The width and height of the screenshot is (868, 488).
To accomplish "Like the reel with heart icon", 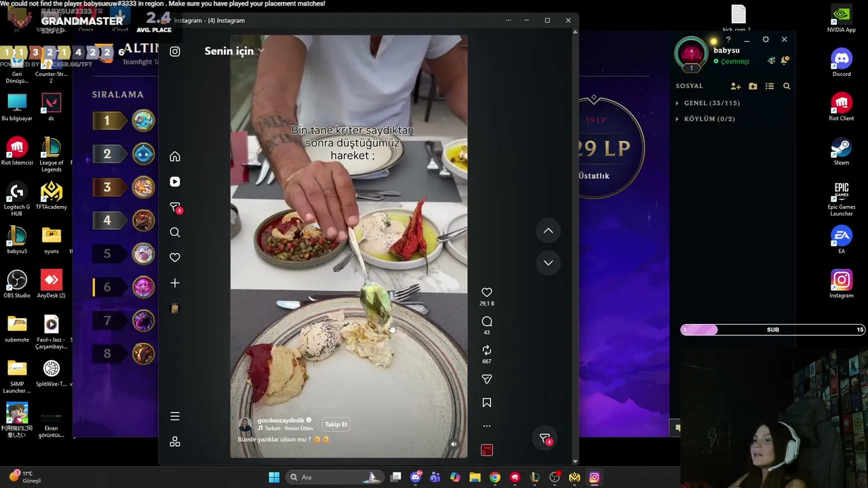I will tap(487, 292).
